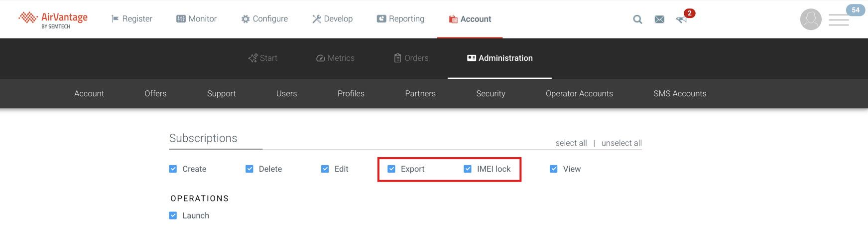868x229 pixels.
Task: Open the Register menu
Action: click(132, 19)
